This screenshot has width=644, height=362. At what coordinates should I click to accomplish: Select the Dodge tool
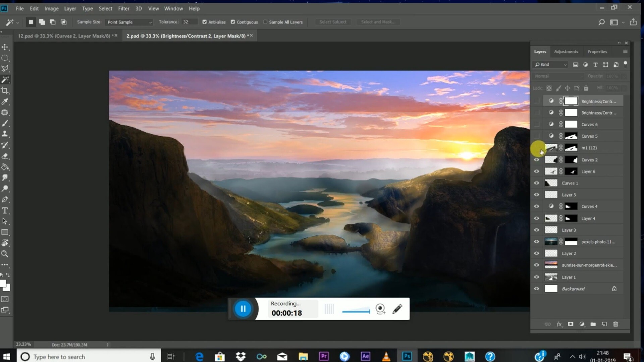(5, 189)
